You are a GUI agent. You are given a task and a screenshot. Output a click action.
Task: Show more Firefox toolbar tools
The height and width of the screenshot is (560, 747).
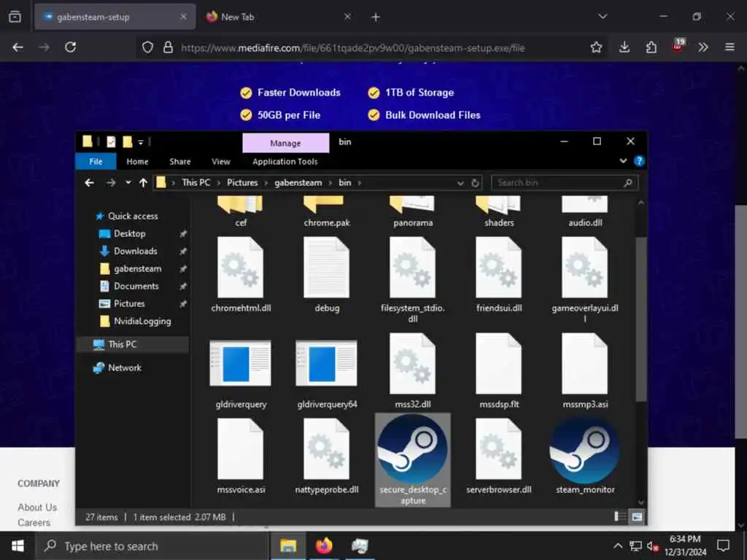[703, 47]
